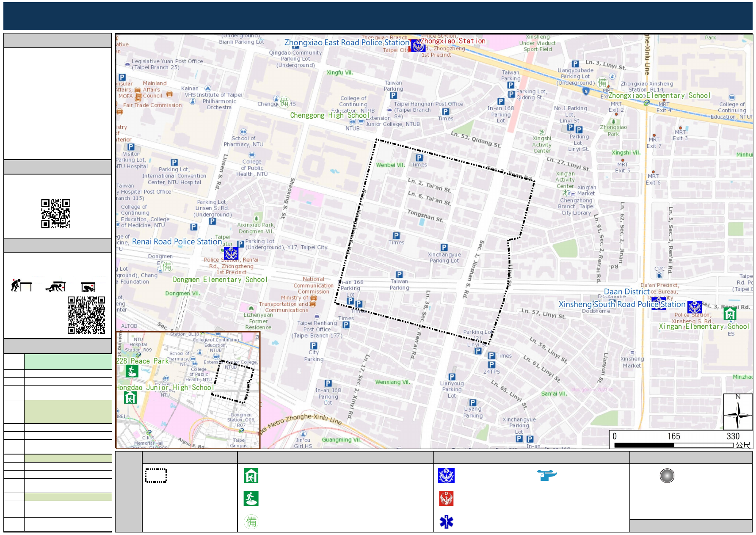Click the Liyang Parking P icon

coord(473,402)
